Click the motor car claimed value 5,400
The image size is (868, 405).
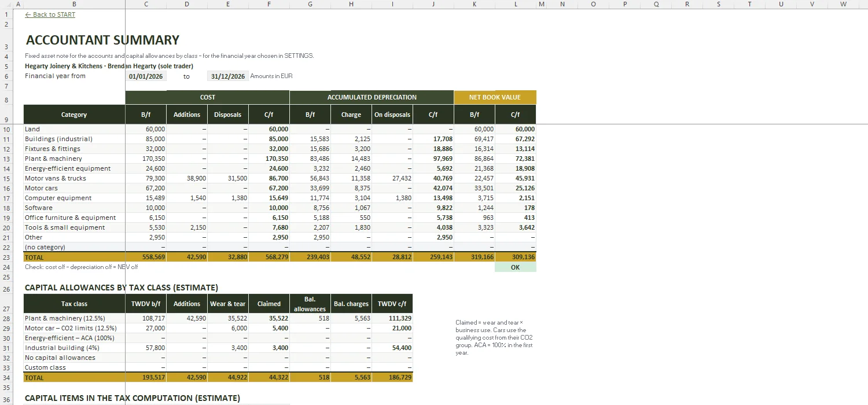[269, 329]
